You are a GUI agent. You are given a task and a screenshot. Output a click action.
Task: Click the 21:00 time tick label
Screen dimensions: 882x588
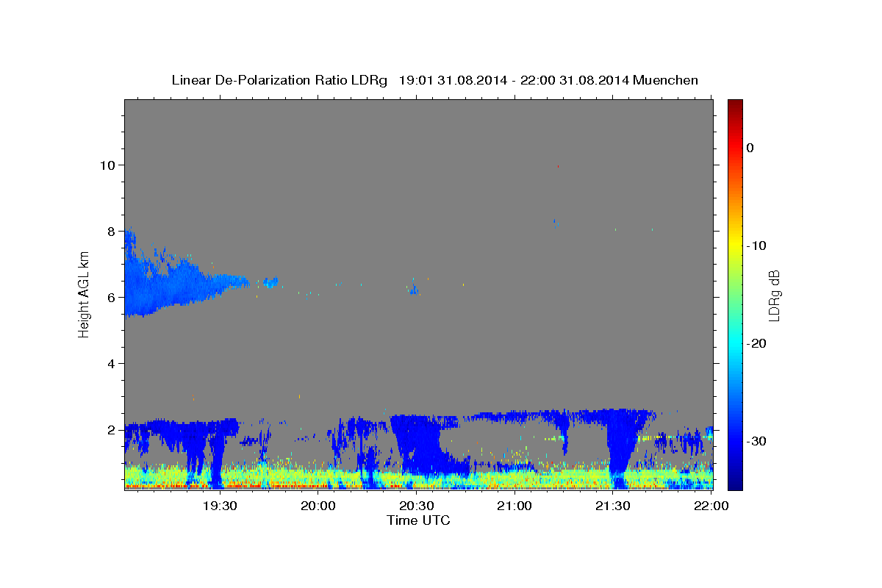click(514, 506)
